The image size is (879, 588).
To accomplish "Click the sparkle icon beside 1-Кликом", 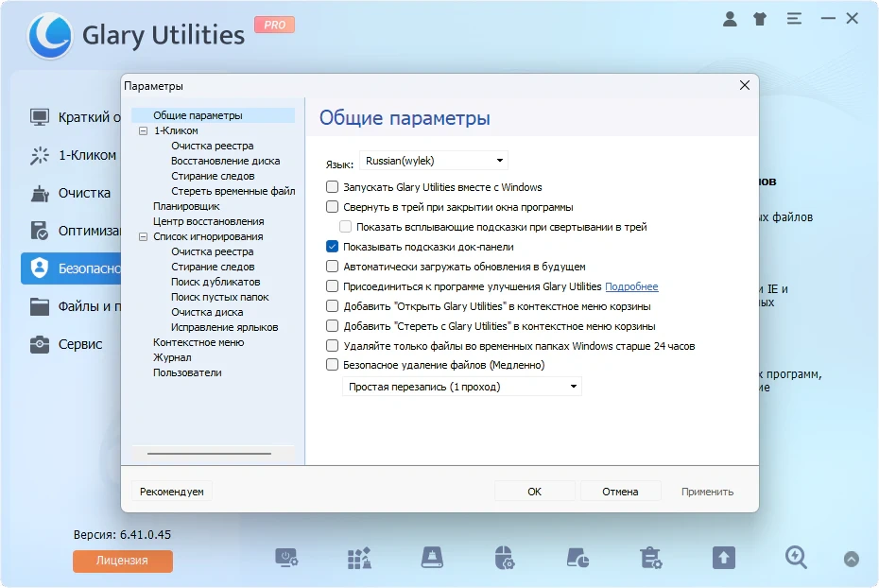I will [x=40, y=155].
